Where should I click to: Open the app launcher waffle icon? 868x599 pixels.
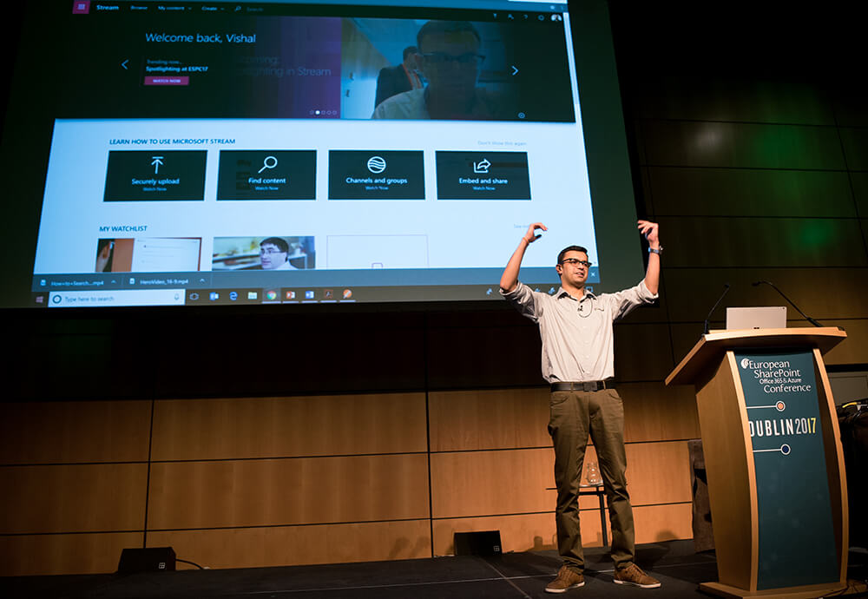click(x=81, y=7)
